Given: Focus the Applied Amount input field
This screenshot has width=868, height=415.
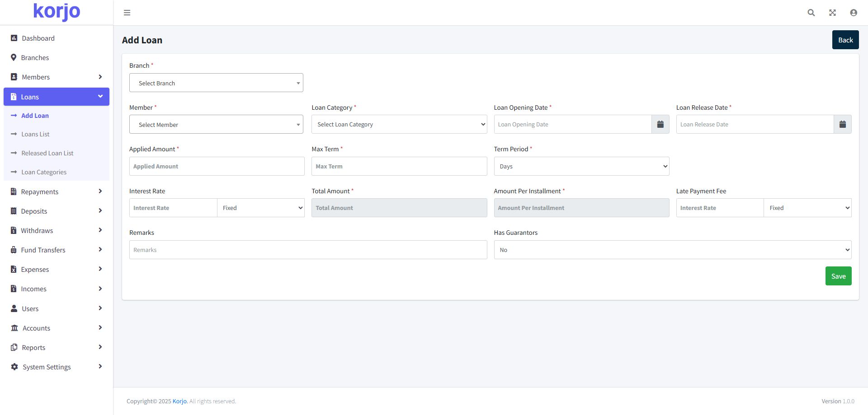Looking at the screenshot, I should pos(217,167).
